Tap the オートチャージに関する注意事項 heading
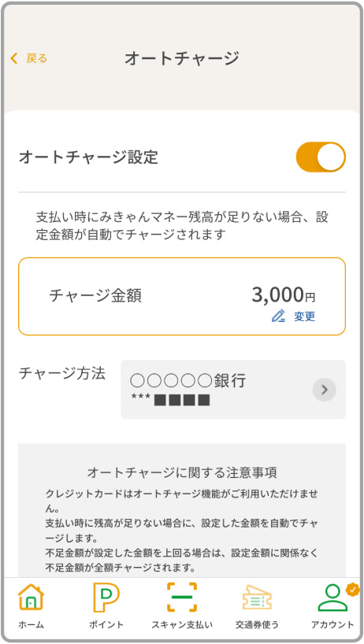Screen dimensions: 364x644 point(182,472)
